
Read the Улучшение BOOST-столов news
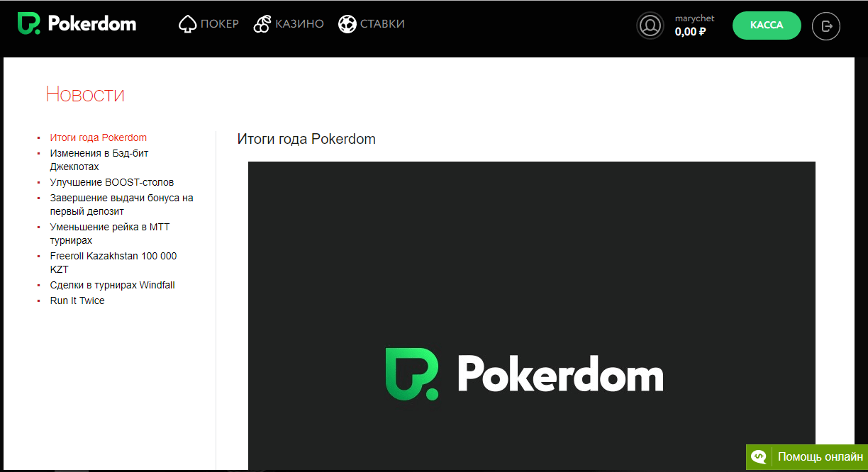(x=111, y=182)
